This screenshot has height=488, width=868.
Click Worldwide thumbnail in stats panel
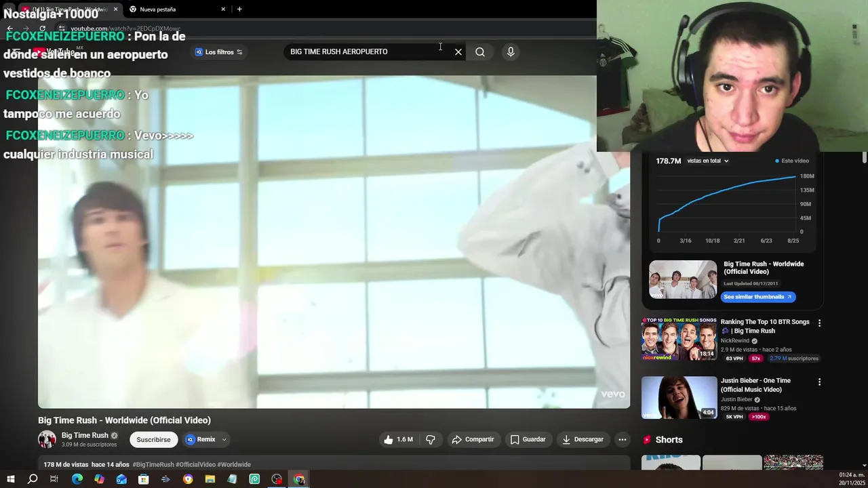pos(683,279)
